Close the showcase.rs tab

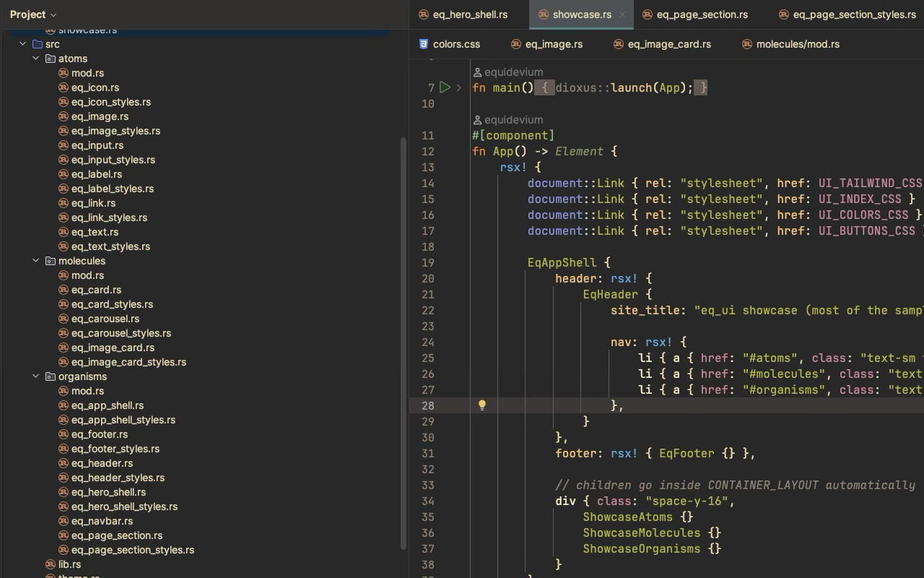[x=622, y=14]
